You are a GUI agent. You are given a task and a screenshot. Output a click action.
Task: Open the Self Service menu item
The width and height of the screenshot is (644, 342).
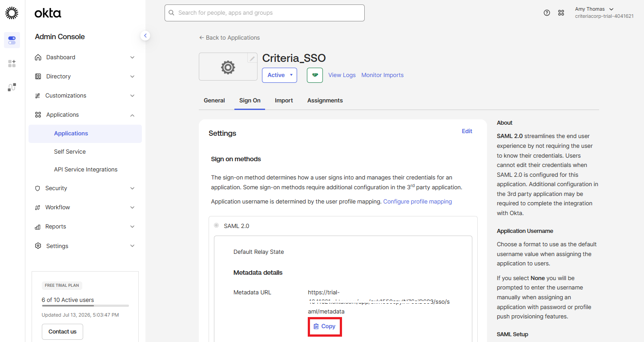tap(70, 152)
